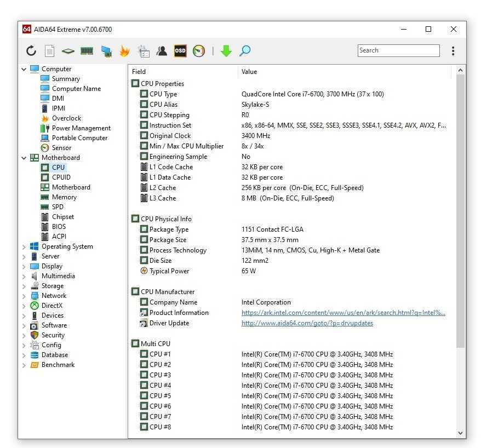Click the Overclock flame icon in the tree
Viewport: 481px width, 448px height.
pos(45,118)
